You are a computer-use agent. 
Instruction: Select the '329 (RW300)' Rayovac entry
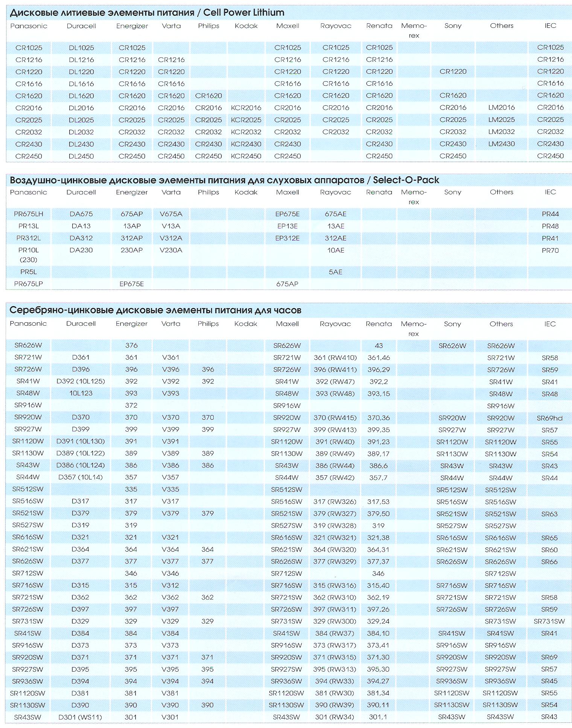pos(335,621)
